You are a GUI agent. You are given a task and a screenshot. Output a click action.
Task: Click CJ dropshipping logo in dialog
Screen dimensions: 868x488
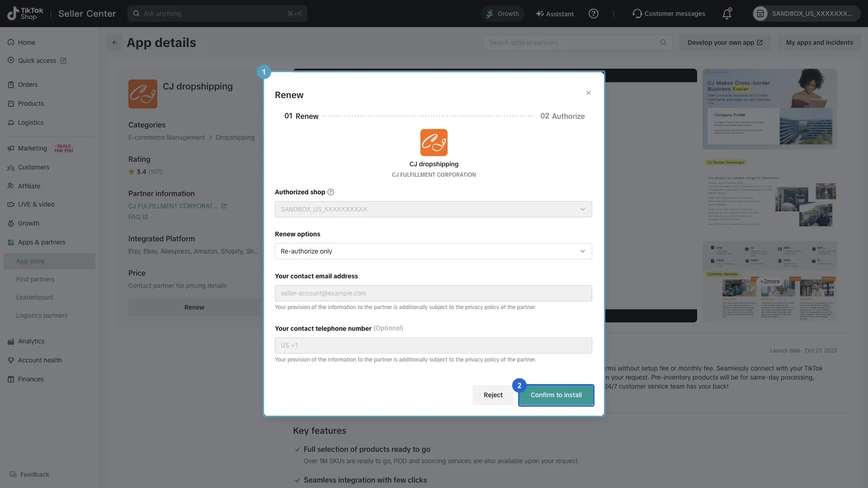click(x=434, y=143)
